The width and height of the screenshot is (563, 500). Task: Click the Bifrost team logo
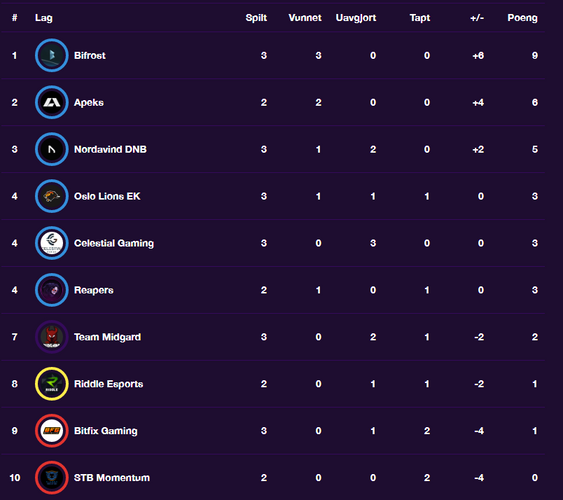coord(52,55)
